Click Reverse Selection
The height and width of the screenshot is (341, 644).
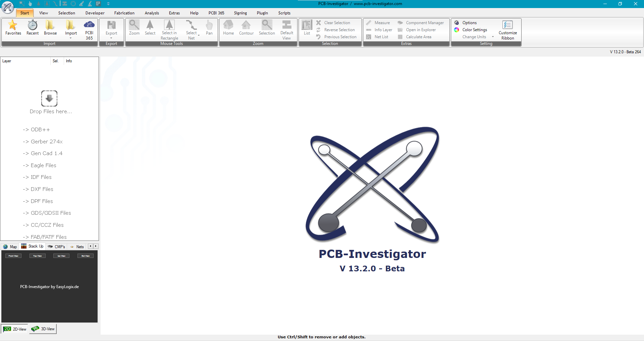point(335,30)
